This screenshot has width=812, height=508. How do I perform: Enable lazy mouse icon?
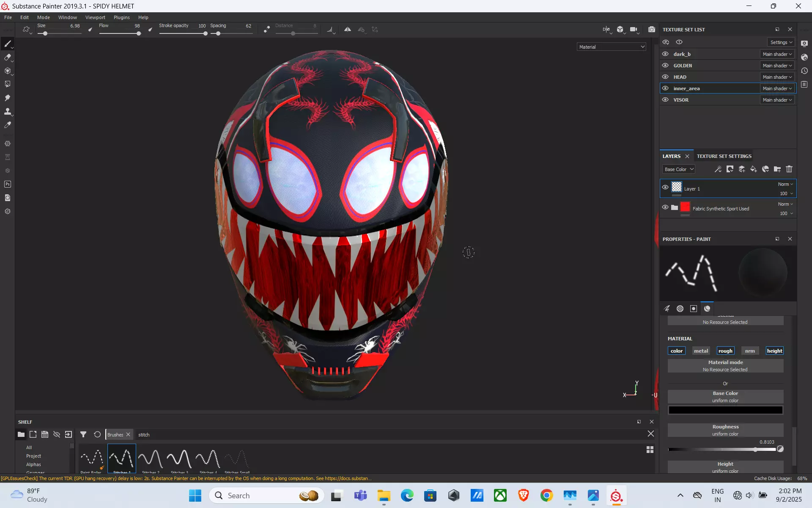[266, 29]
